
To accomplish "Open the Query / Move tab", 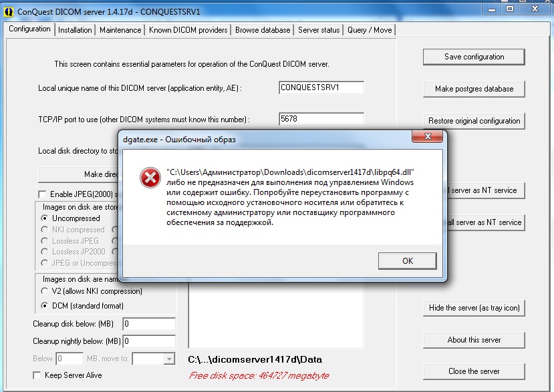I will tap(370, 30).
